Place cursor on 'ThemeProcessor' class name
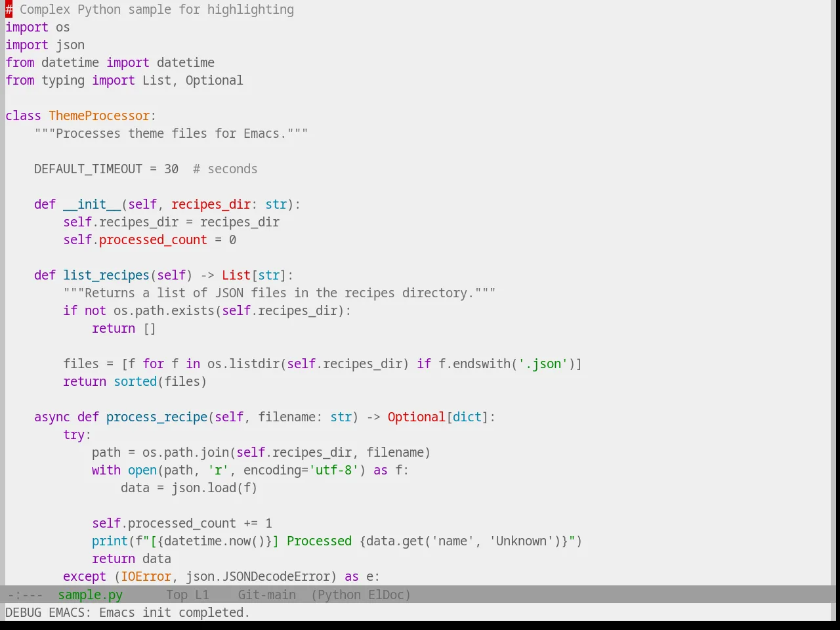 click(x=99, y=115)
